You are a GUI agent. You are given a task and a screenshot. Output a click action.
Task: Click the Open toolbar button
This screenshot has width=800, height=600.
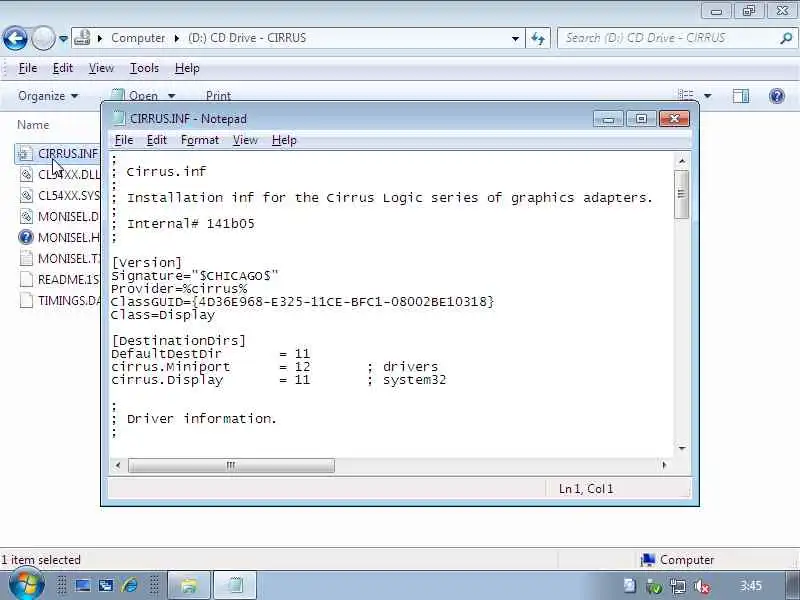135,96
